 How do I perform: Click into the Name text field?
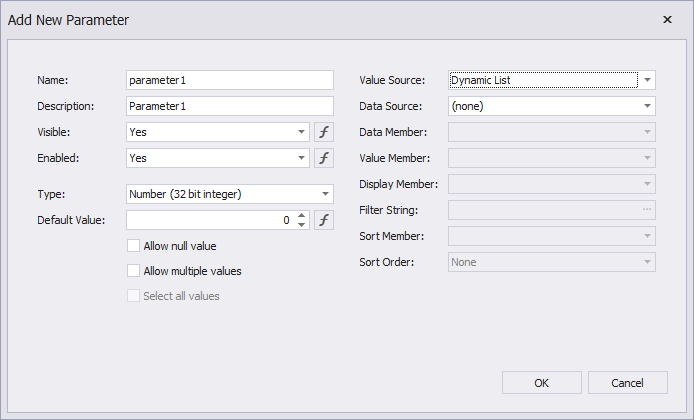click(230, 80)
